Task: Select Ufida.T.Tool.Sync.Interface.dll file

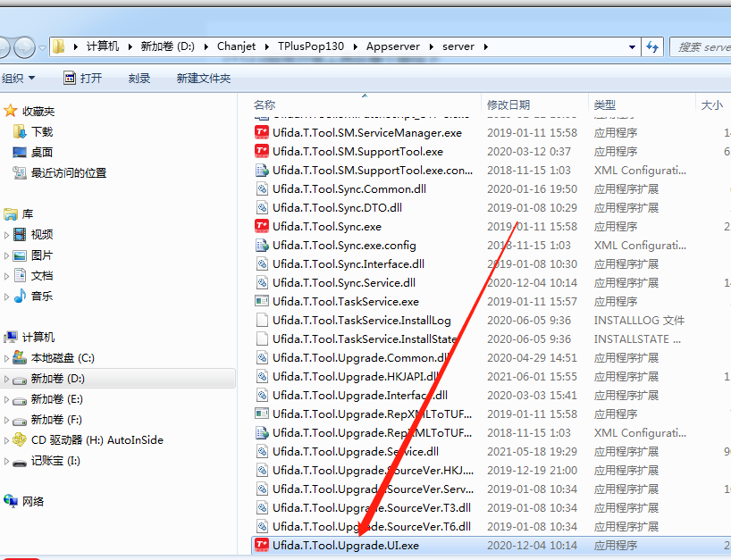Action: (x=349, y=263)
